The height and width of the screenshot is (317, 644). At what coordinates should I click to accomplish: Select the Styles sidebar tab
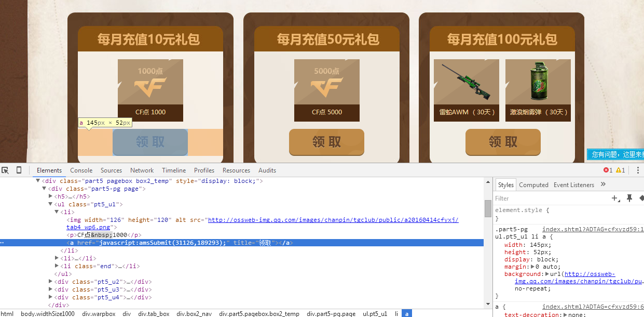505,185
